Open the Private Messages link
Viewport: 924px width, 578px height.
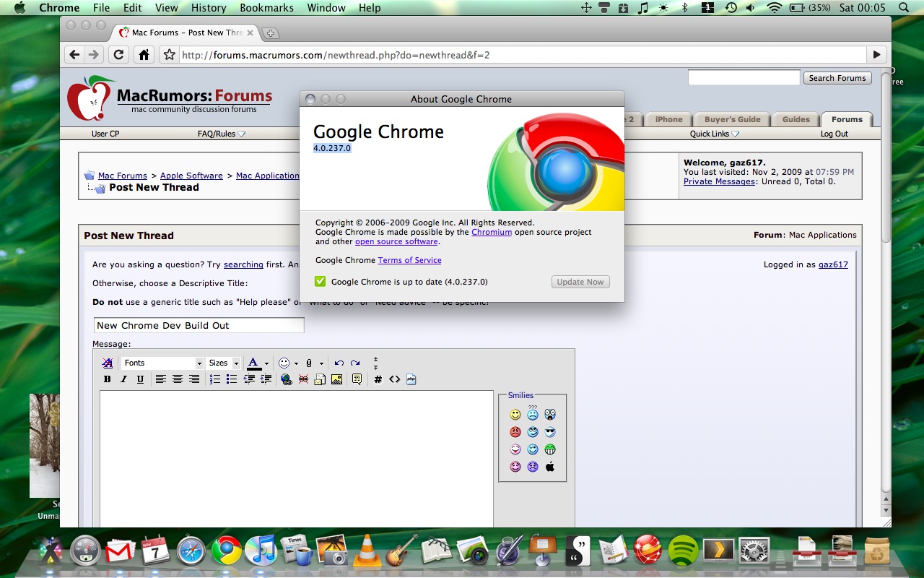[720, 181]
